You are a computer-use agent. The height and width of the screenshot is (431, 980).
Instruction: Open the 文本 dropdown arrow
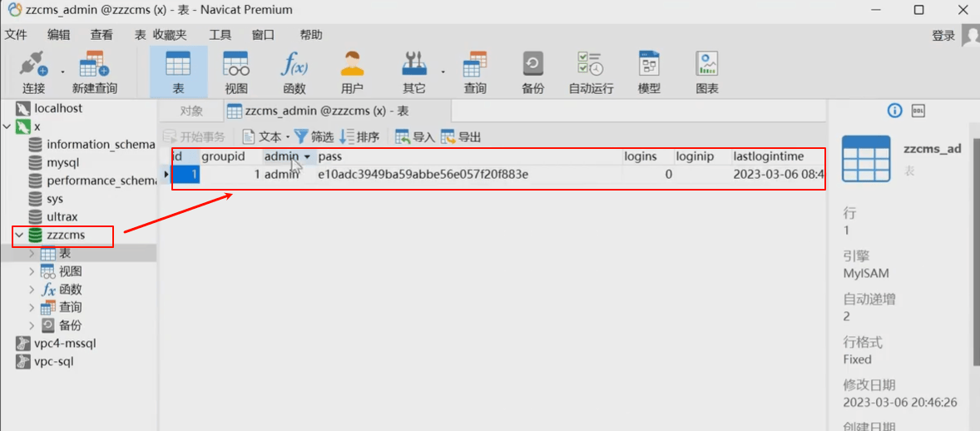[x=288, y=137]
